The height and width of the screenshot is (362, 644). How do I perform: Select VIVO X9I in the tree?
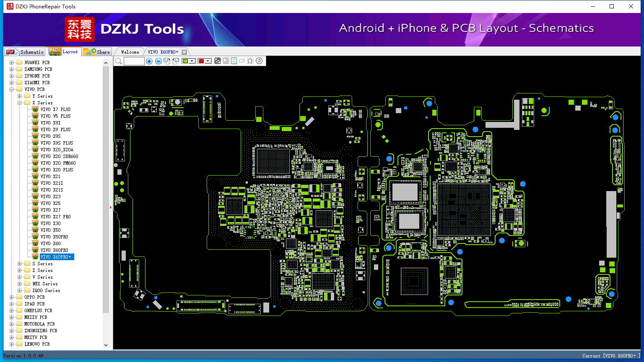(x=51, y=123)
